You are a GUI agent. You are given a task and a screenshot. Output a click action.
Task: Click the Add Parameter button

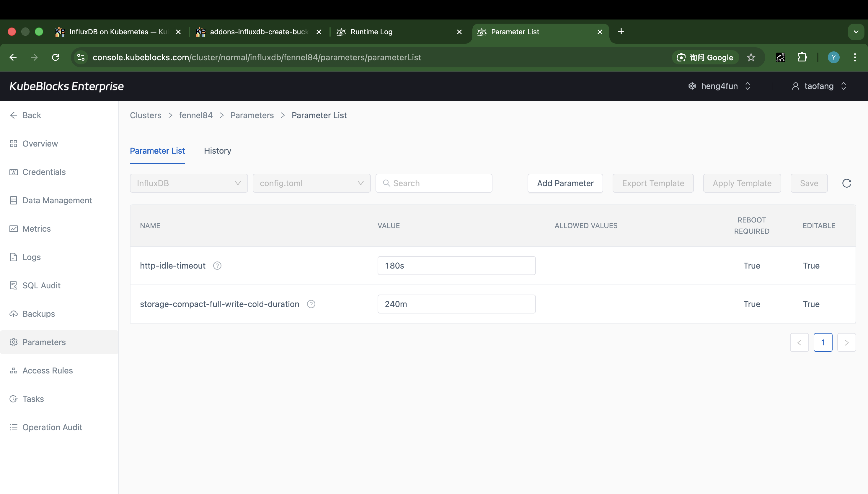(565, 183)
